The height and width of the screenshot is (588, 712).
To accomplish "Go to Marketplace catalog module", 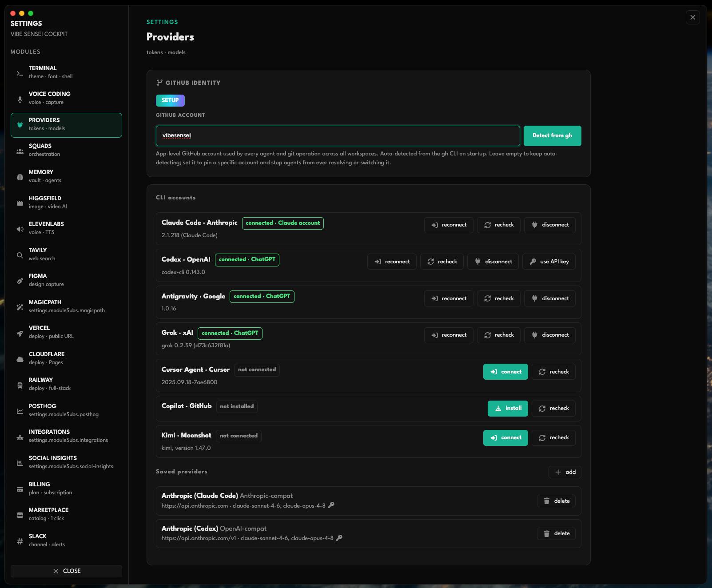I will [66, 515].
